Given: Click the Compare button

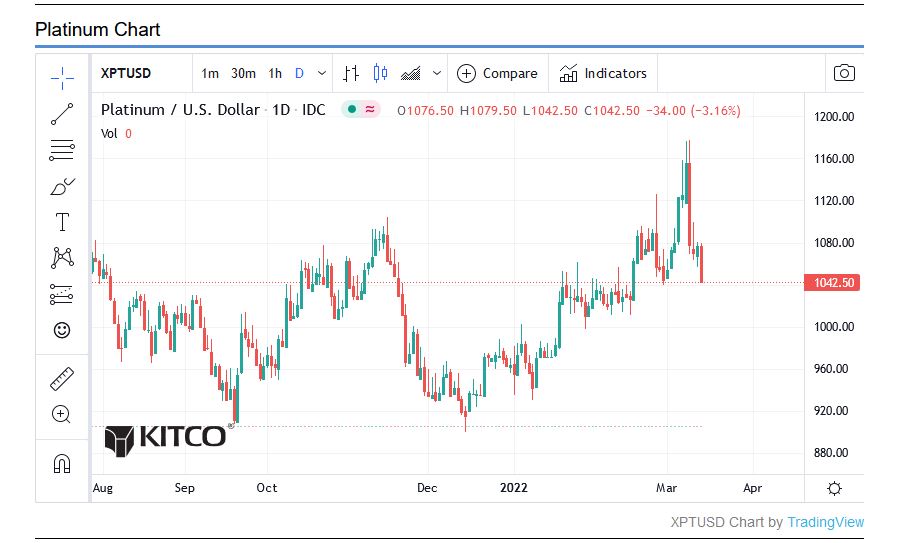Looking at the screenshot, I should [497, 73].
